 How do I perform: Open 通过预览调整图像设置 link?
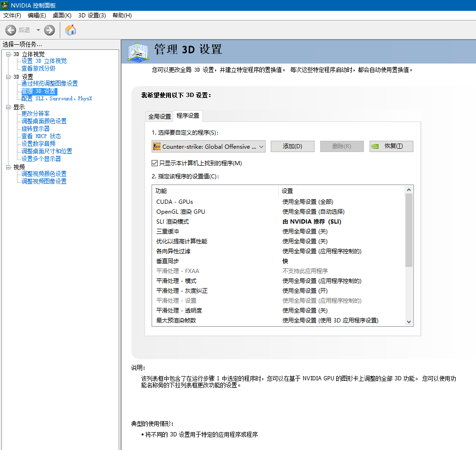(x=49, y=83)
